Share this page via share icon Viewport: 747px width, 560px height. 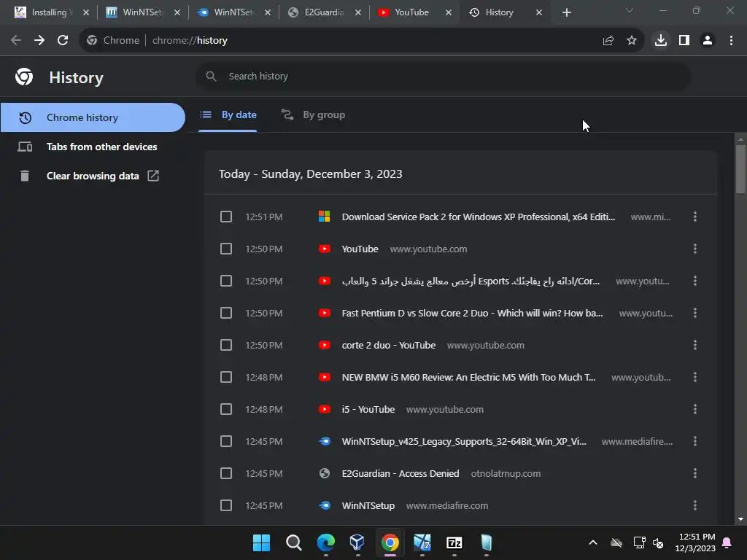[x=608, y=41]
